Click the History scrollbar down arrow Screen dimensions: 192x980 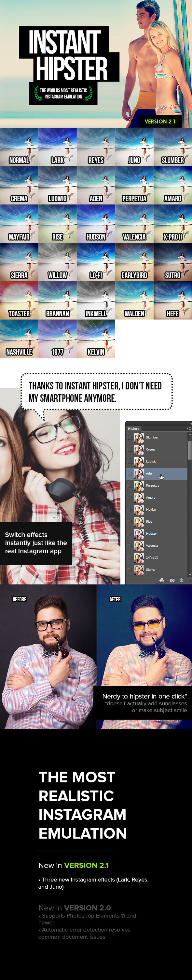(190, 574)
